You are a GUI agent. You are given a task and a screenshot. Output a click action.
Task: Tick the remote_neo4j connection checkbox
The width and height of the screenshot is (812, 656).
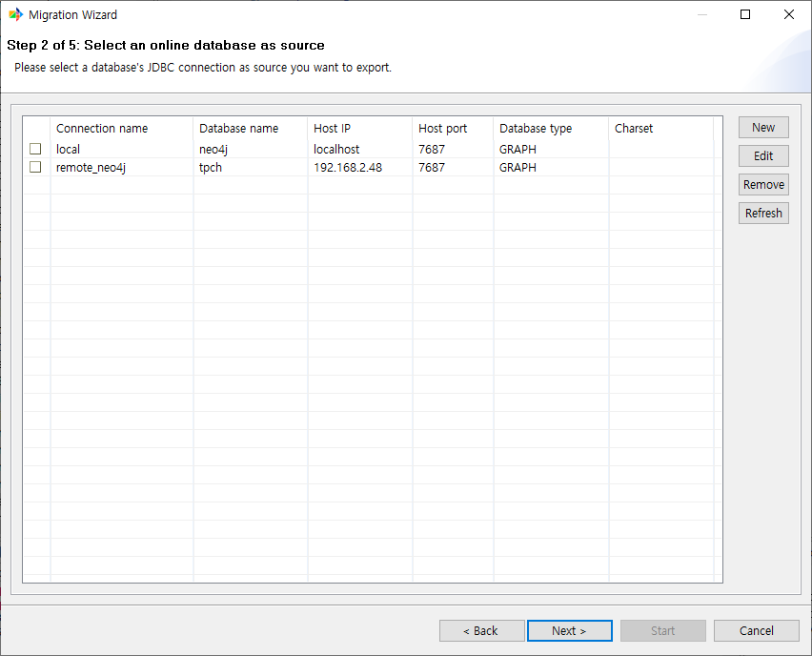(35, 168)
